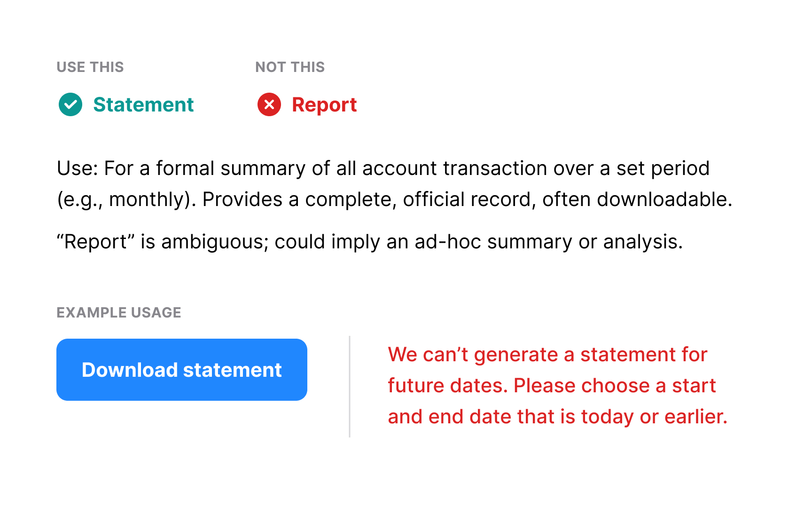The height and width of the screenshot is (508, 812).
Task: Click the quoted word "Report" in the ambiguity note
Action: click(x=96, y=242)
